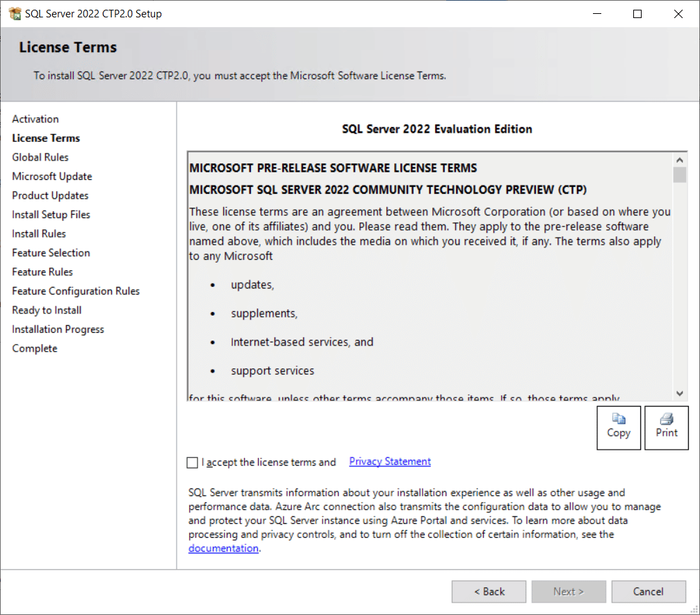Minimize the setup window
The image size is (700, 615).
tap(597, 14)
